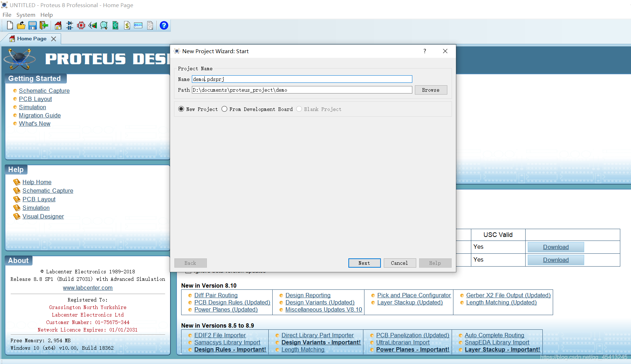The height and width of the screenshot is (364, 631).
Task: Open PCB Layout link in Help panel
Action: [x=39, y=199]
